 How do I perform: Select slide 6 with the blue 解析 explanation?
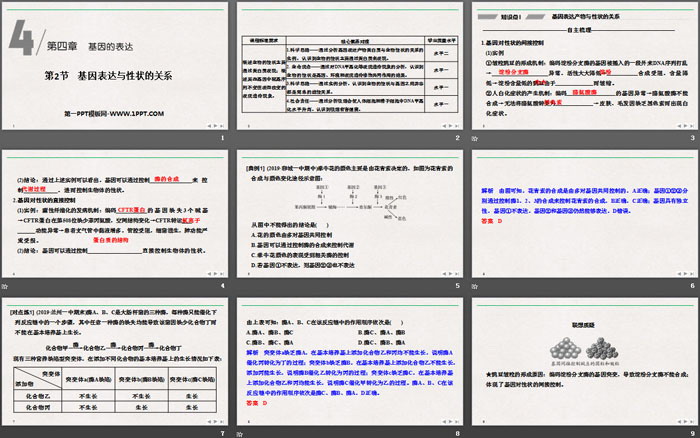click(x=584, y=213)
